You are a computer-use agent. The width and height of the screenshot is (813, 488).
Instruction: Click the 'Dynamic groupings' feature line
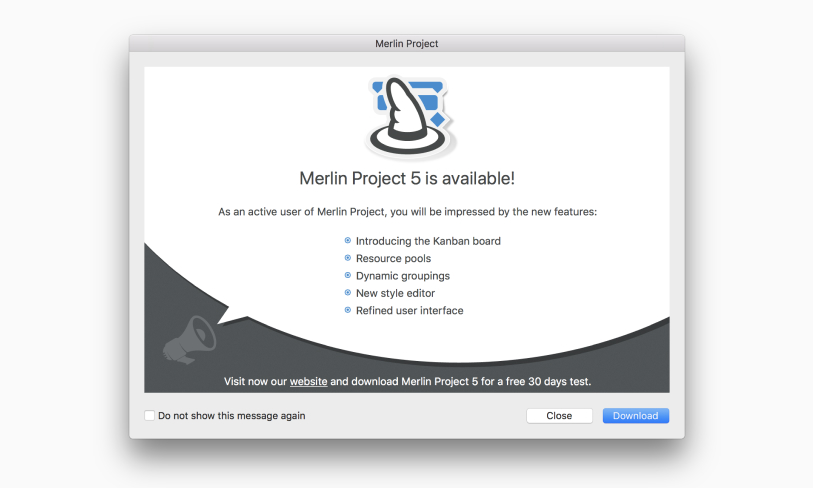[x=402, y=276]
